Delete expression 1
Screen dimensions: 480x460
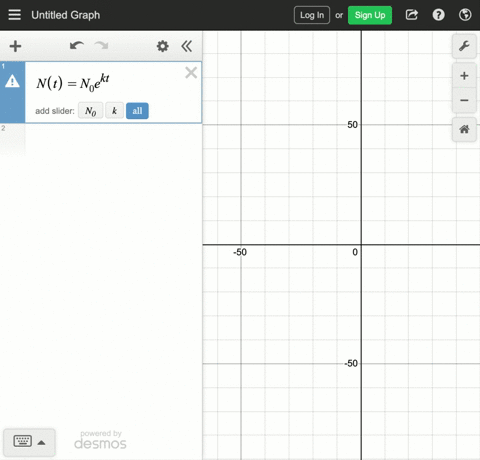191,72
